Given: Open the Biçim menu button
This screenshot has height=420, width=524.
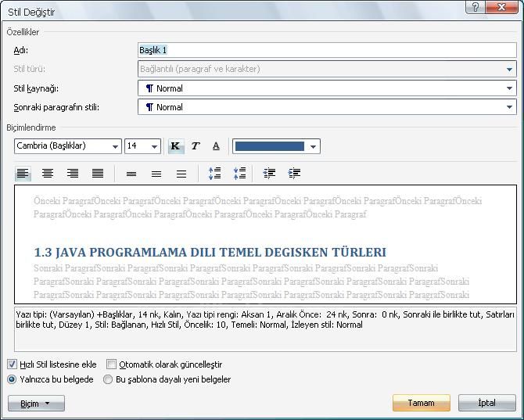Looking at the screenshot, I should pyautogui.click(x=36, y=404).
